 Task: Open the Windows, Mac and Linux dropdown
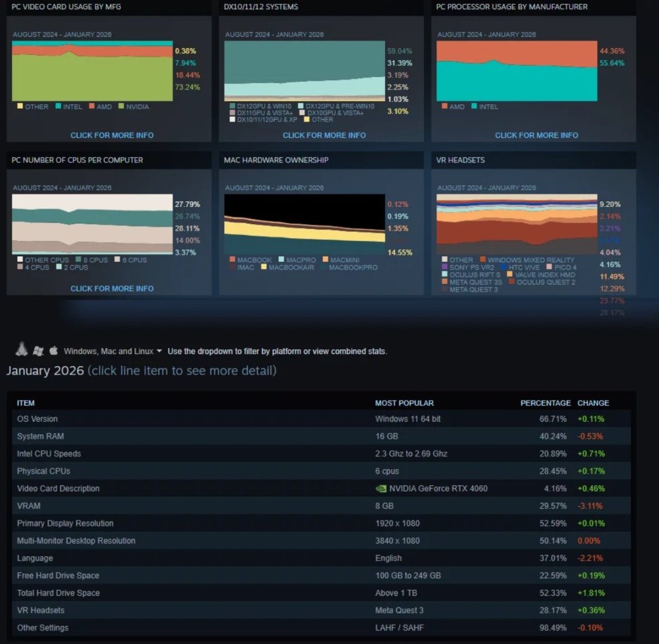113,351
